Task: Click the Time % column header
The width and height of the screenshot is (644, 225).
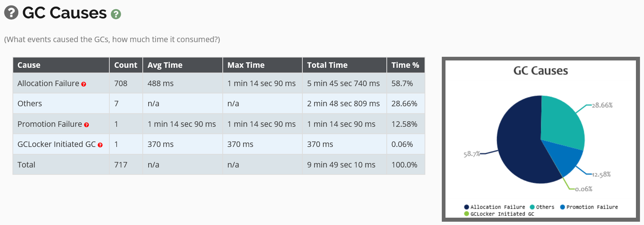Action: pos(405,65)
